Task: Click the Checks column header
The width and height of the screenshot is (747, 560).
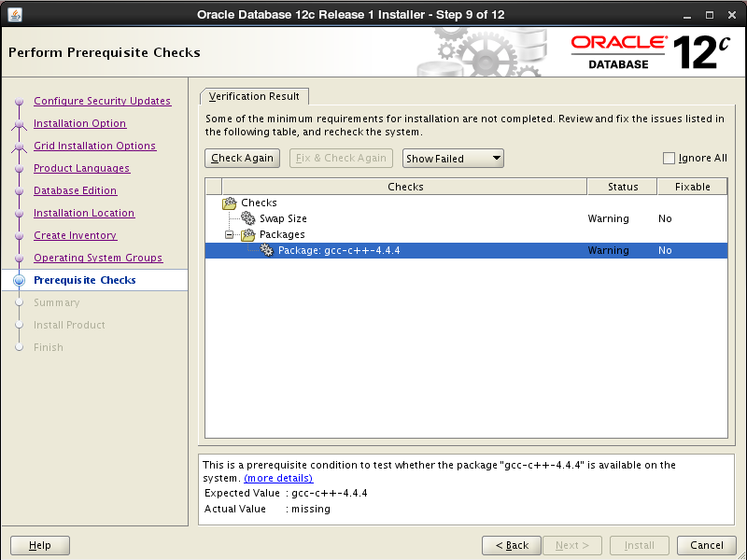Action: pyautogui.click(x=405, y=187)
